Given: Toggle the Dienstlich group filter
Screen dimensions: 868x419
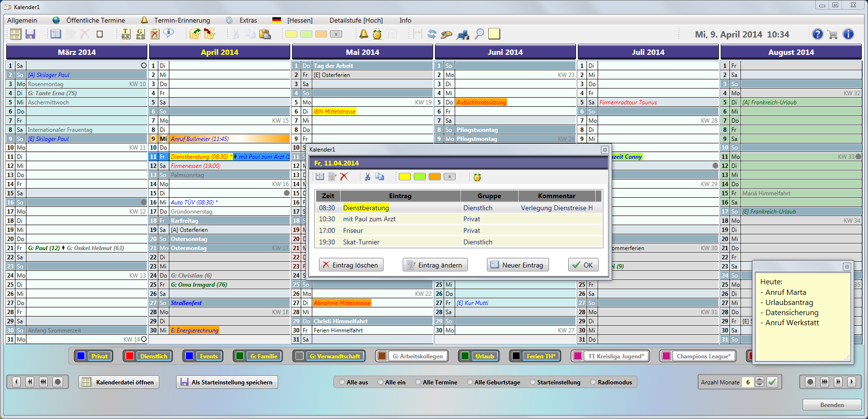Looking at the screenshot, I should [x=148, y=356].
